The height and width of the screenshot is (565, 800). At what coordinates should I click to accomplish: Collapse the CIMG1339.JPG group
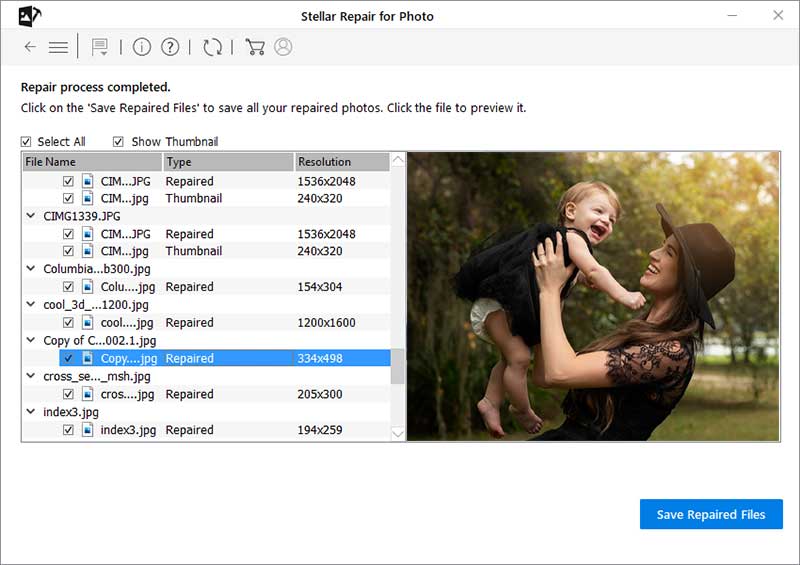(x=31, y=216)
